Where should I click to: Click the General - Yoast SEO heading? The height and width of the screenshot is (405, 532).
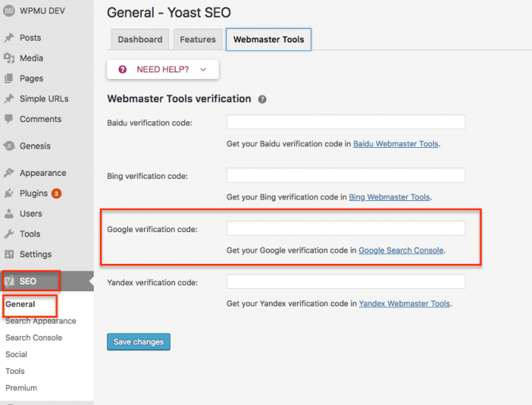[x=169, y=13]
